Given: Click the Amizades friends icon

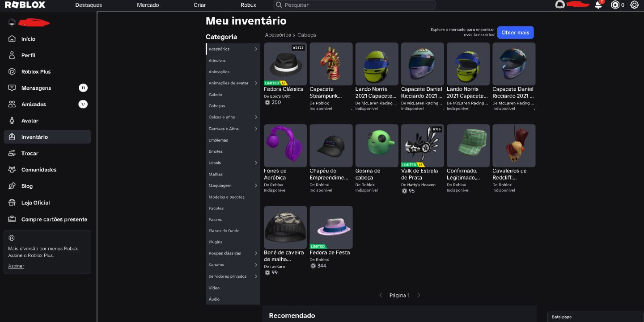Looking at the screenshot, I should (x=12, y=104).
